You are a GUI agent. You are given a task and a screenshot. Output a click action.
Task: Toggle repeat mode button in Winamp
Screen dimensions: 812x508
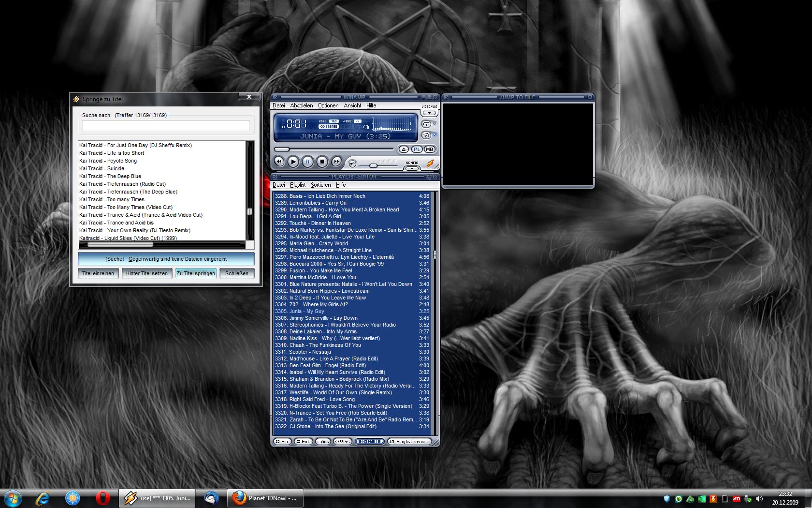(x=426, y=124)
